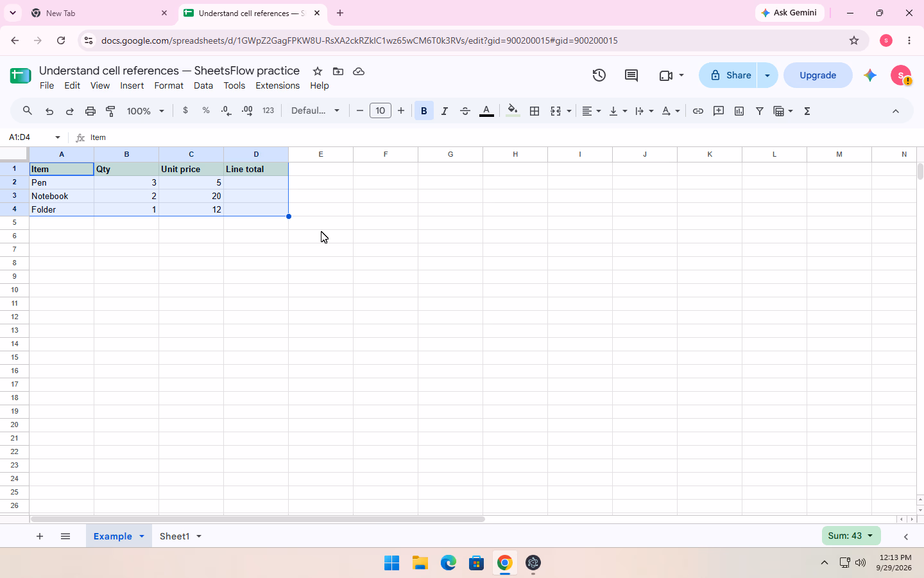The image size is (924, 578).
Task: Open the Name box dropdown arrow
Action: pyautogui.click(x=58, y=137)
